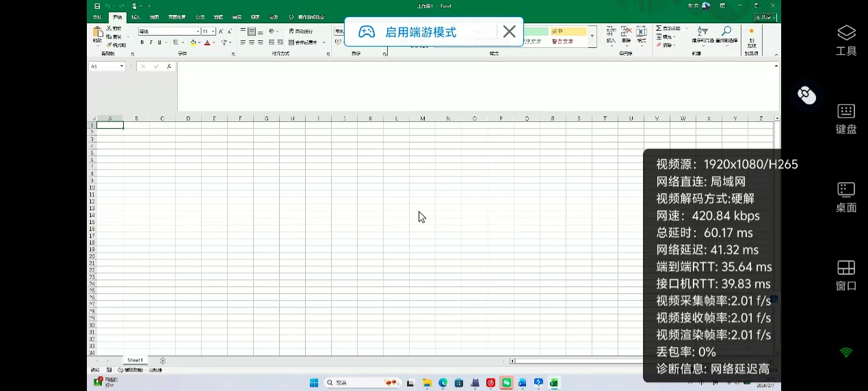The image size is (868, 391).
Task: Toggle Italic formatting
Action: tap(151, 42)
